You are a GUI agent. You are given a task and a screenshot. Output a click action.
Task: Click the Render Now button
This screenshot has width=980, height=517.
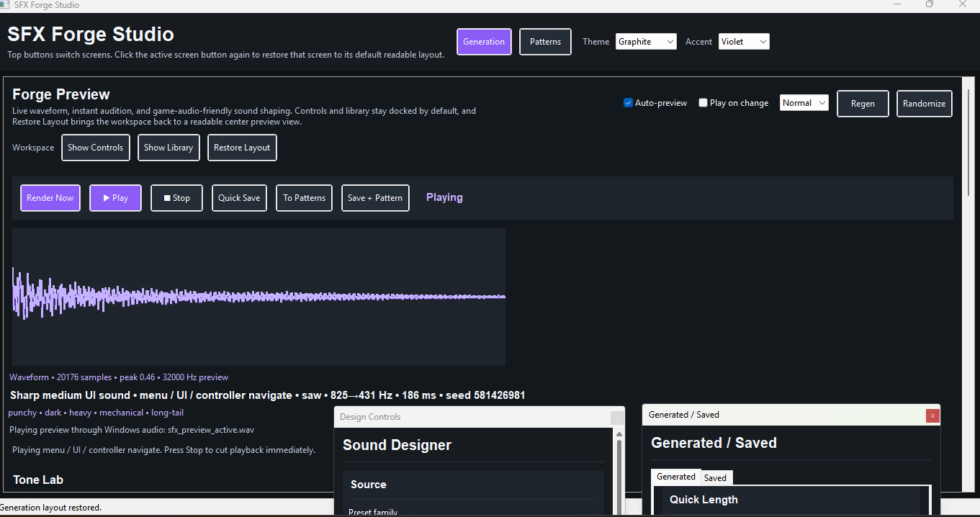pyautogui.click(x=50, y=198)
